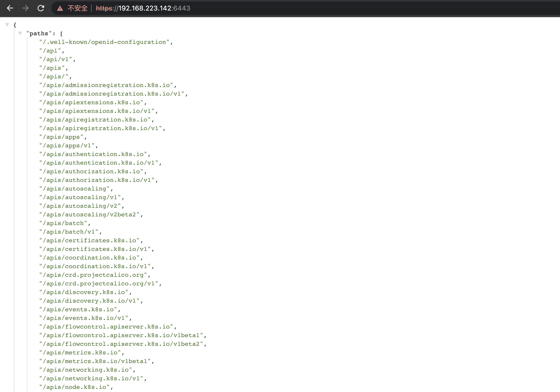Viewport: 560px width, 392px height.
Task: Reload the page with refresh icon
Action: pos(41,8)
